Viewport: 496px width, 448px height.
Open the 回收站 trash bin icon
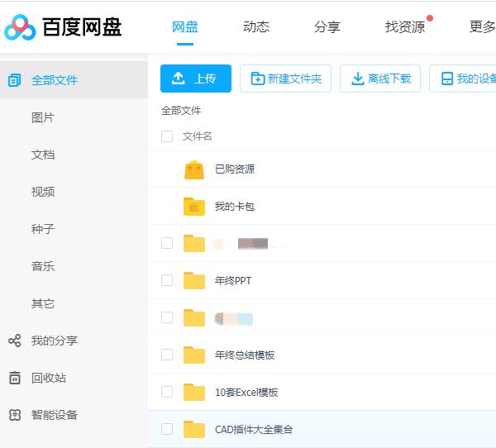[x=14, y=378]
